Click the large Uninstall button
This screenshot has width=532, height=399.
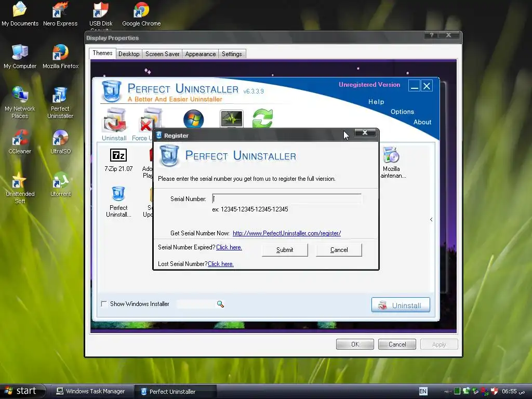click(x=401, y=305)
